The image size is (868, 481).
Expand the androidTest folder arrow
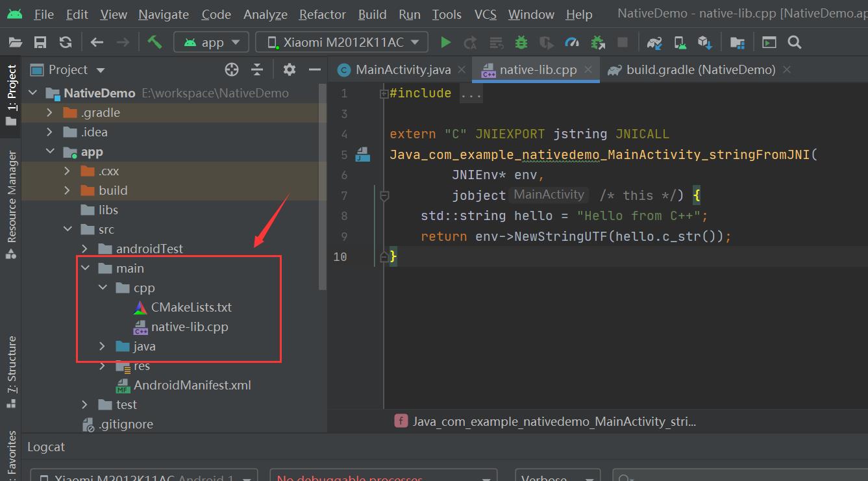[85, 249]
